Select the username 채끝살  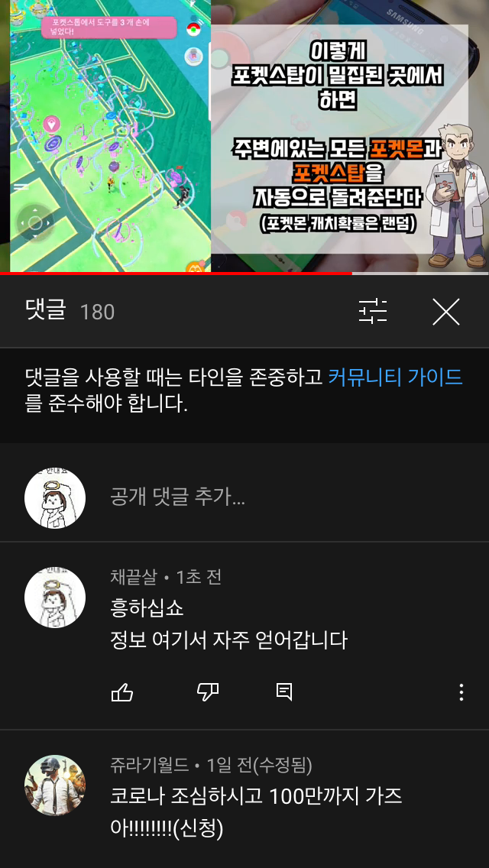(134, 578)
